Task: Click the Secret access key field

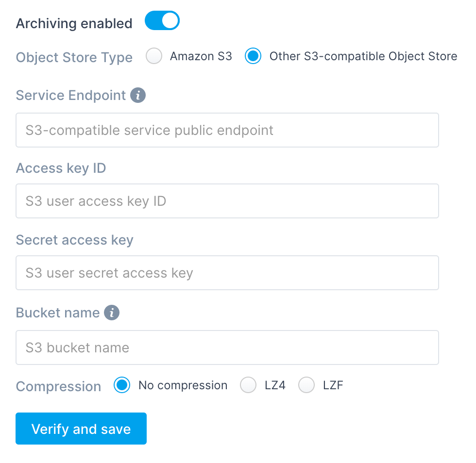Action: pyautogui.click(x=227, y=273)
